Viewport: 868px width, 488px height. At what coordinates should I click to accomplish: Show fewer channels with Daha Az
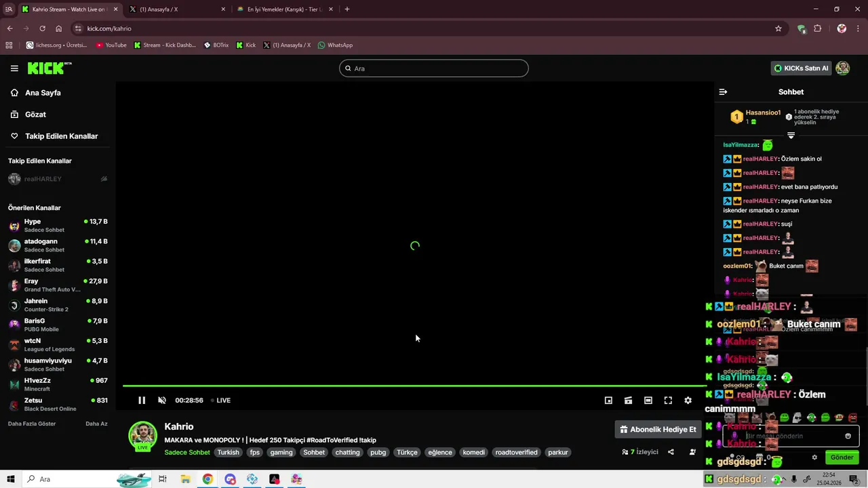tap(96, 424)
